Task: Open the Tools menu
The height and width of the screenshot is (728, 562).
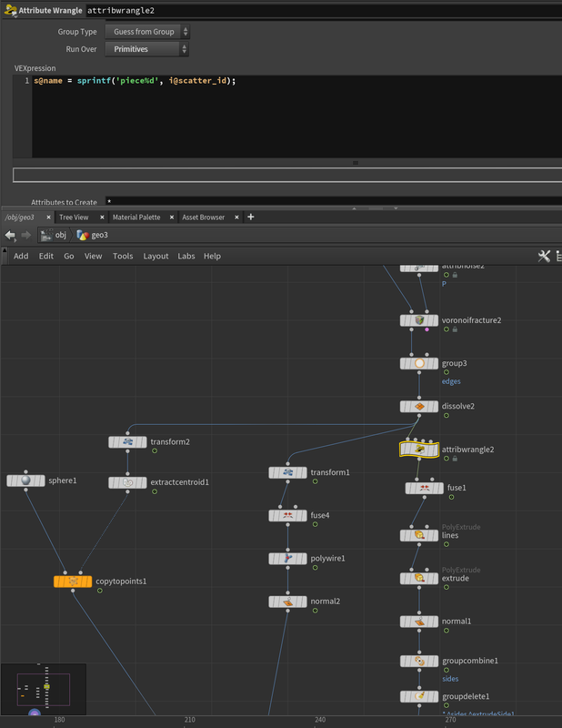Action: (123, 256)
